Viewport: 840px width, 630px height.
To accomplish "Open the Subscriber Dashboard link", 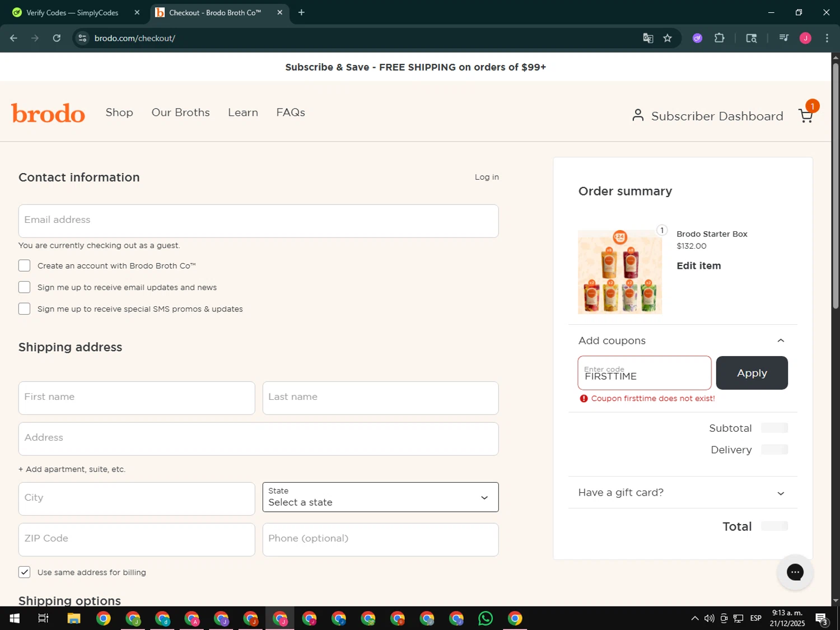I will [708, 116].
